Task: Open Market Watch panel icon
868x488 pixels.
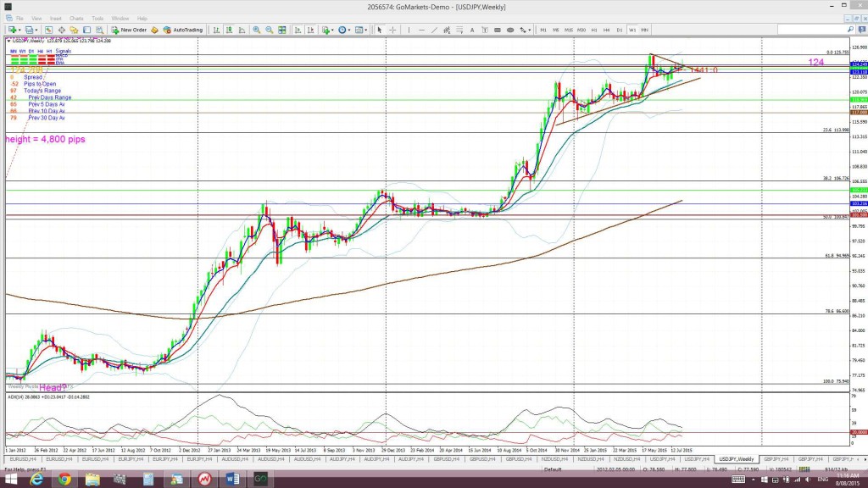Action: click(x=48, y=30)
